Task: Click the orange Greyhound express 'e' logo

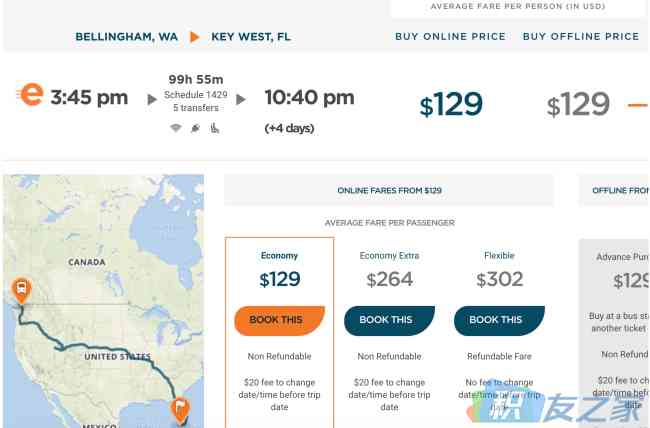Action: [x=31, y=95]
